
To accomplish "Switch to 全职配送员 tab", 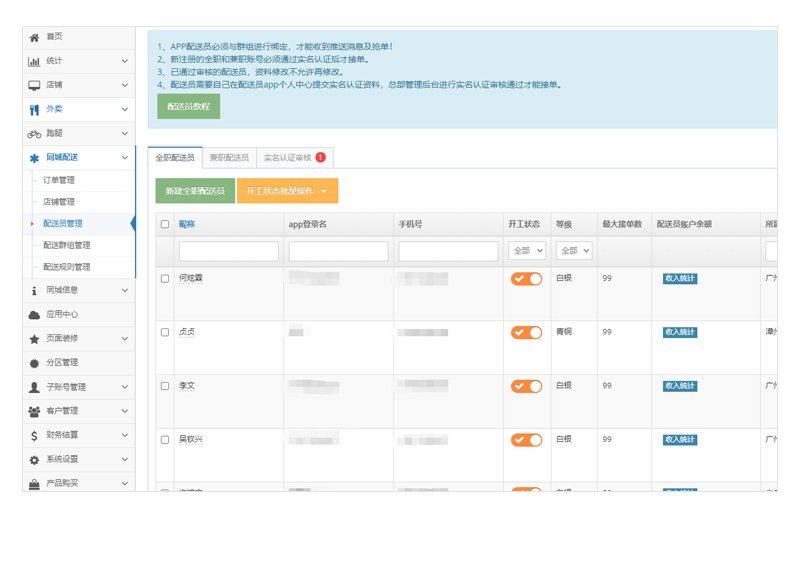I will pyautogui.click(x=175, y=158).
